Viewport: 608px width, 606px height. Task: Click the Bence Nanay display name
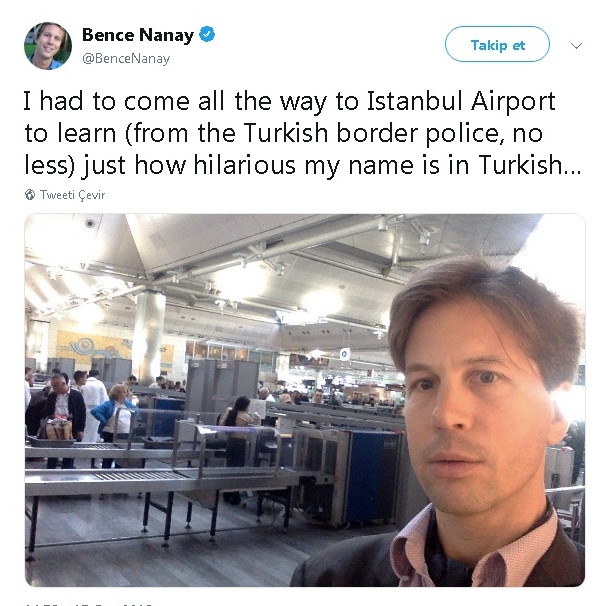click(138, 35)
